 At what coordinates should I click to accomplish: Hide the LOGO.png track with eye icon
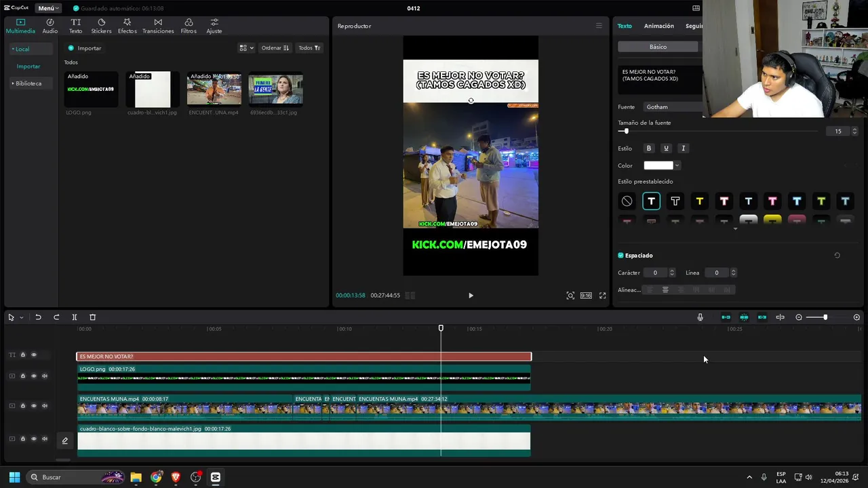click(33, 376)
